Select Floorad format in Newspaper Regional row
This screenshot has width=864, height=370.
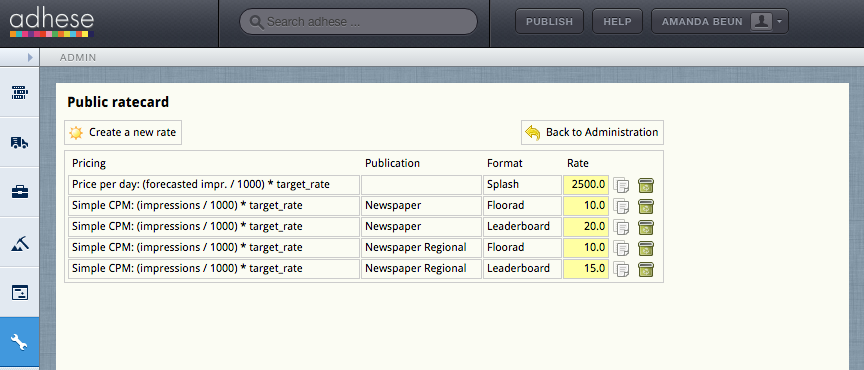tap(522, 248)
